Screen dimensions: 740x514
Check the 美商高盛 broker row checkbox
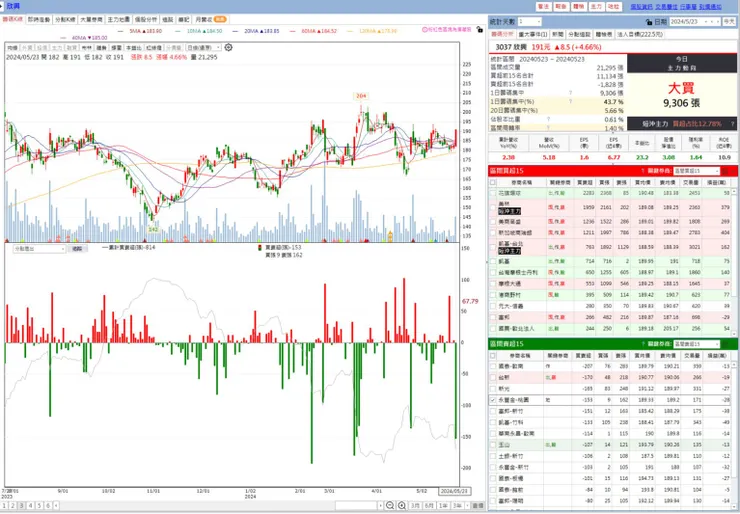493,221
